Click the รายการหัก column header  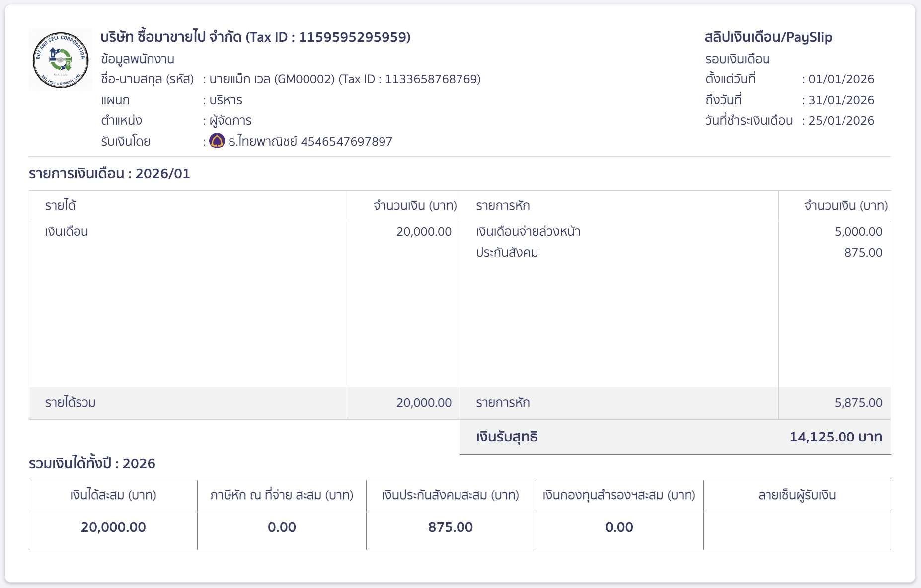(x=503, y=206)
